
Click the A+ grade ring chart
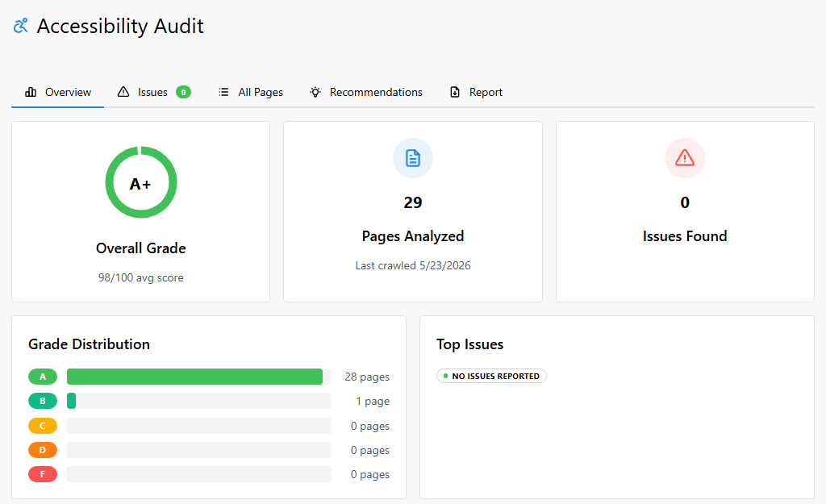tap(141, 182)
